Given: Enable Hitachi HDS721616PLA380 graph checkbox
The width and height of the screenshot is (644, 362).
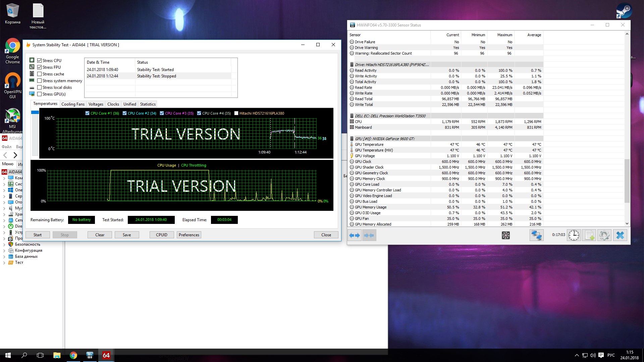Looking at the screenshot, I should [x=236, y=113].
